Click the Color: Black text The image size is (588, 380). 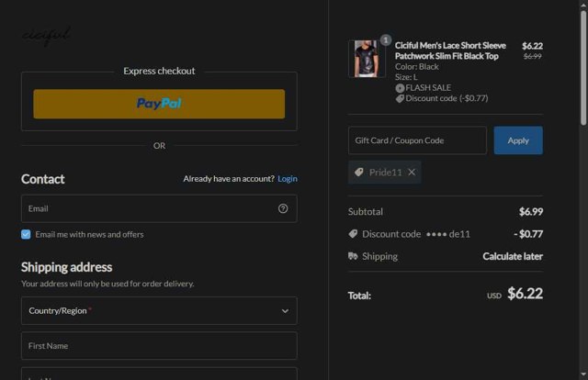pyautogui.click(x=416, y=67)
